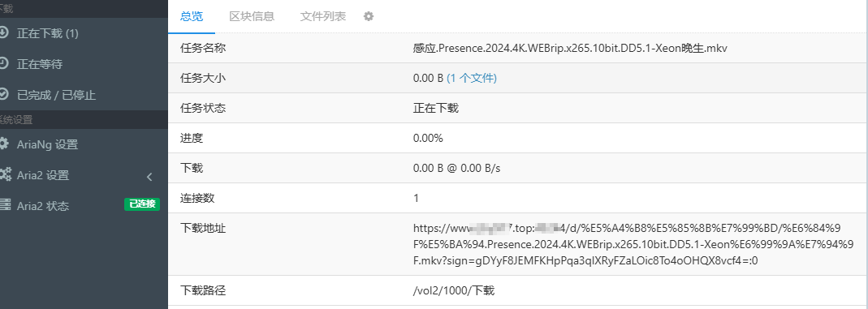Select the task name ending in Xeon晚生.mkv

pyautogui.click(x=570, y=48)
